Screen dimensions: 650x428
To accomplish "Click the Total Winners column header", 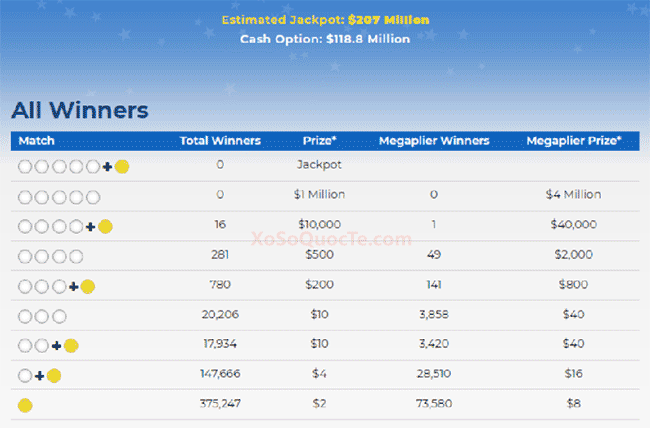I will 220,141.
